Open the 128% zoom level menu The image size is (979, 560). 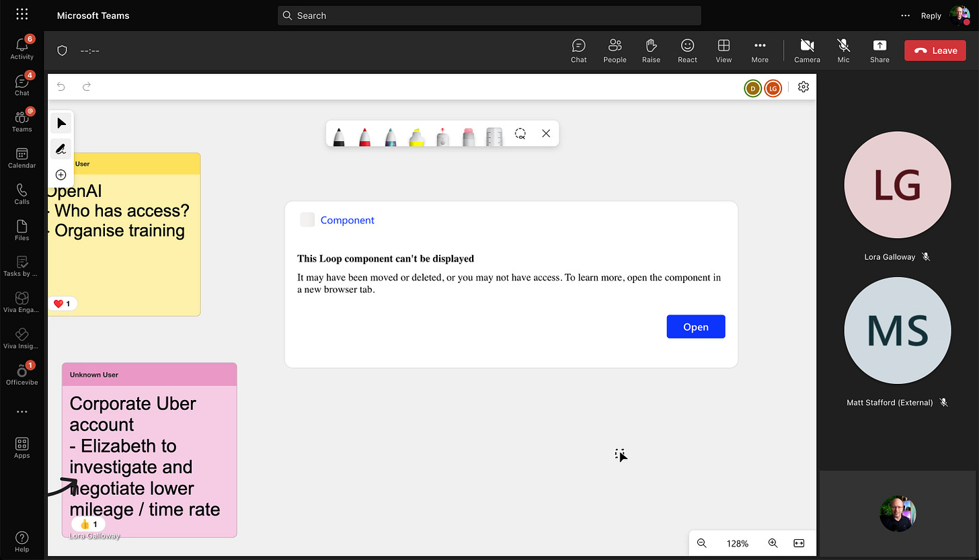(x=738, y=543)
